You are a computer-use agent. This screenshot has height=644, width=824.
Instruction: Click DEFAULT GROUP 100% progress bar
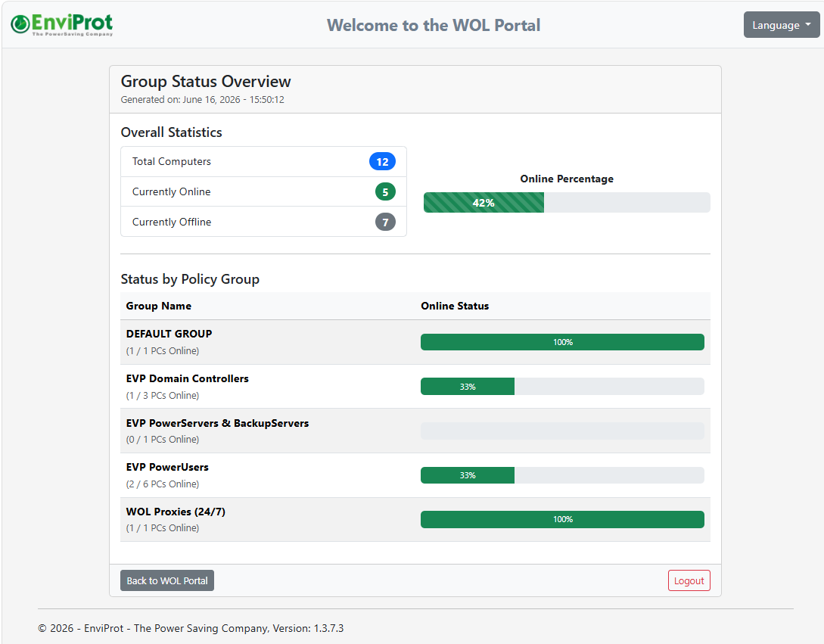(562, 342)
